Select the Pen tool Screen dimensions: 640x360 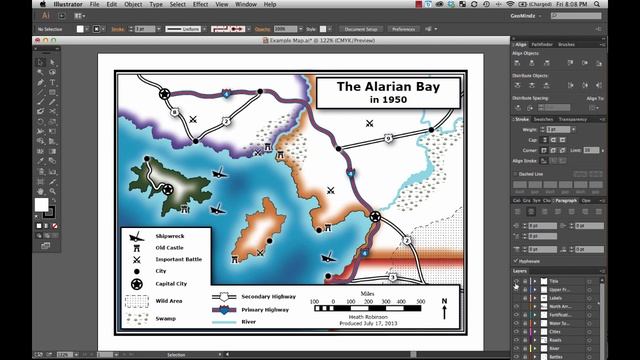click(x=40, y=82)
